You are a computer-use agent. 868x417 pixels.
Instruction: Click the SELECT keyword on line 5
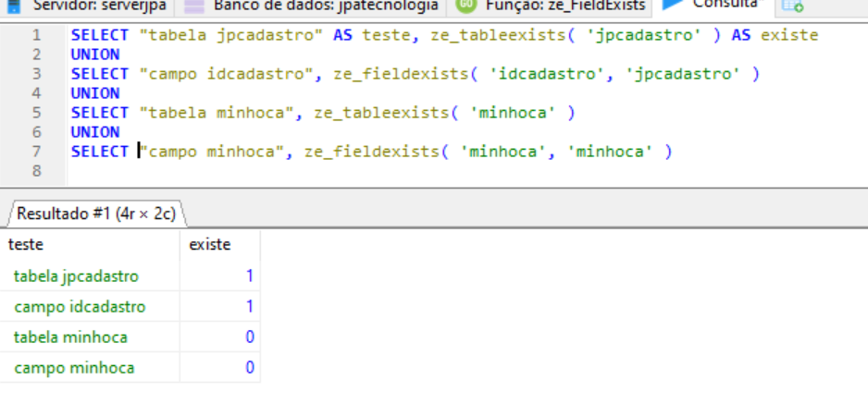coord(100,113)
